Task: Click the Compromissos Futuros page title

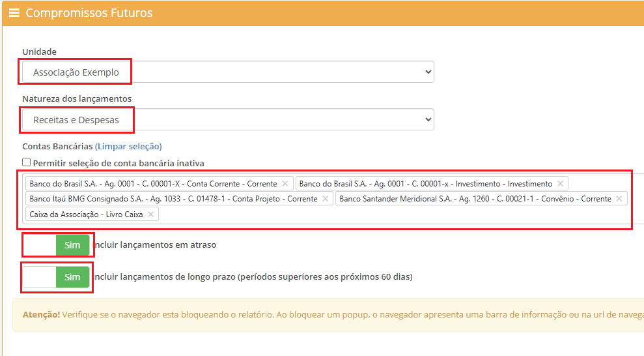Action: click(x=89, y=13)
